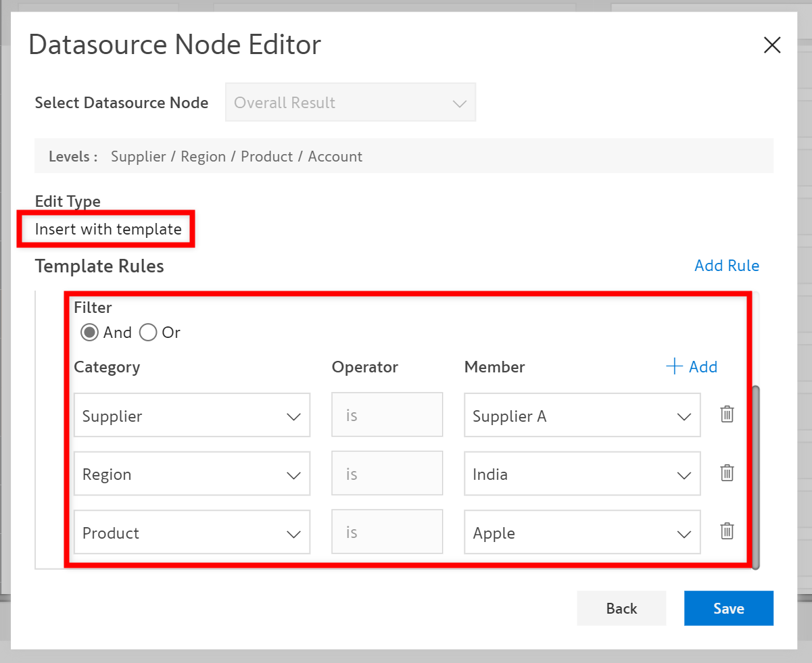Expand the Supplier A member dropdown
This screenshot has width=812, height=663.
pyautogui.click(x=581, y=416)
